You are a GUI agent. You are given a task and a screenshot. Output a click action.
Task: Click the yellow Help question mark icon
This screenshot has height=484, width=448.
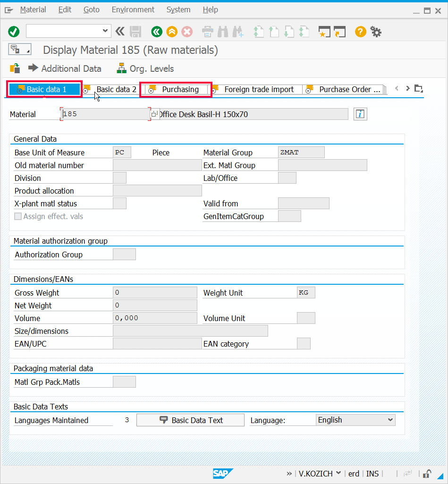360,32
